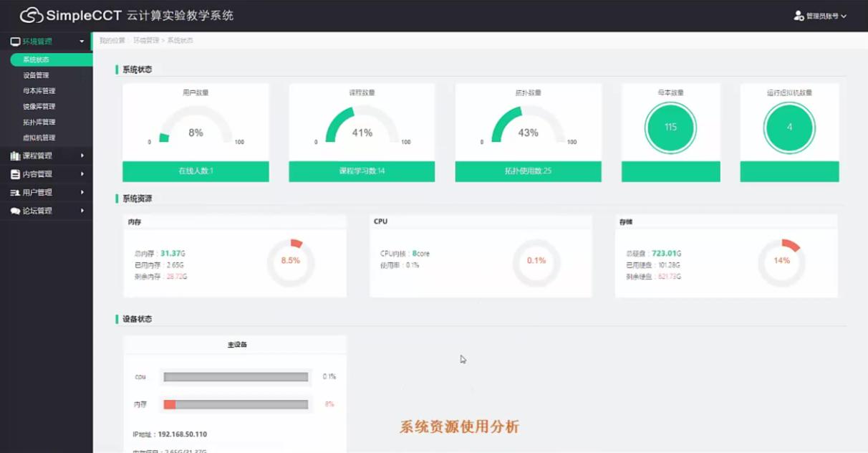
Task: Click the CPU progress bar under 主设备
Action: click(236, 376)
